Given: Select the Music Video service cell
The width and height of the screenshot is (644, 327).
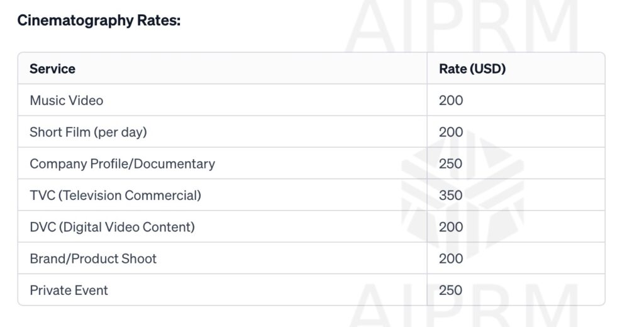Looking at the screenshot, I should (66, 101).
